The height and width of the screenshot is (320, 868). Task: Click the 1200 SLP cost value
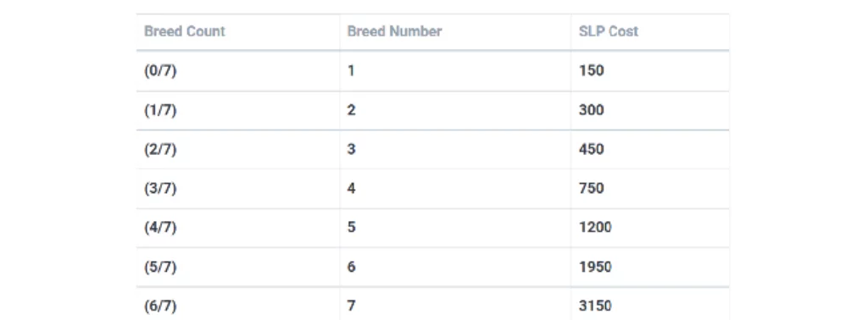coord(595,228)
